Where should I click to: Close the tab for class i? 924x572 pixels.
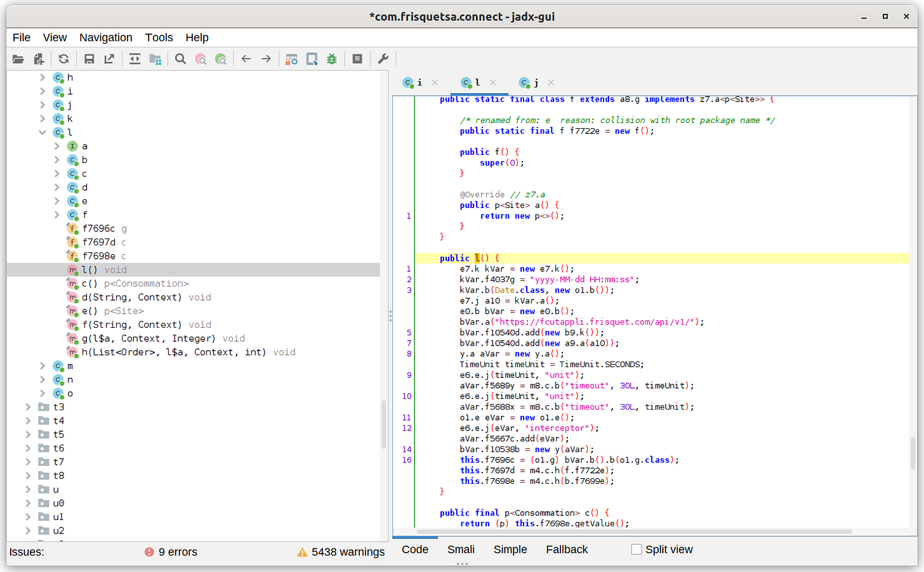435,82
